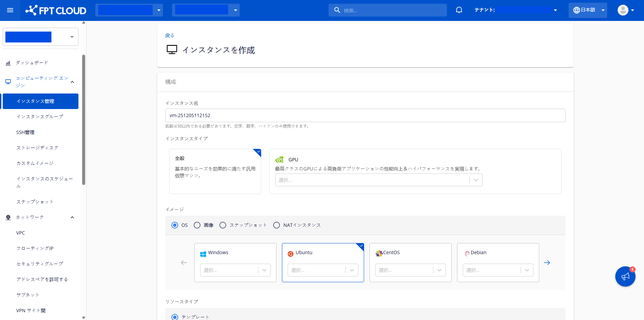Click the インスタンス名 text field
Screen dimensions: 644x320
click(x=365, y=115)
